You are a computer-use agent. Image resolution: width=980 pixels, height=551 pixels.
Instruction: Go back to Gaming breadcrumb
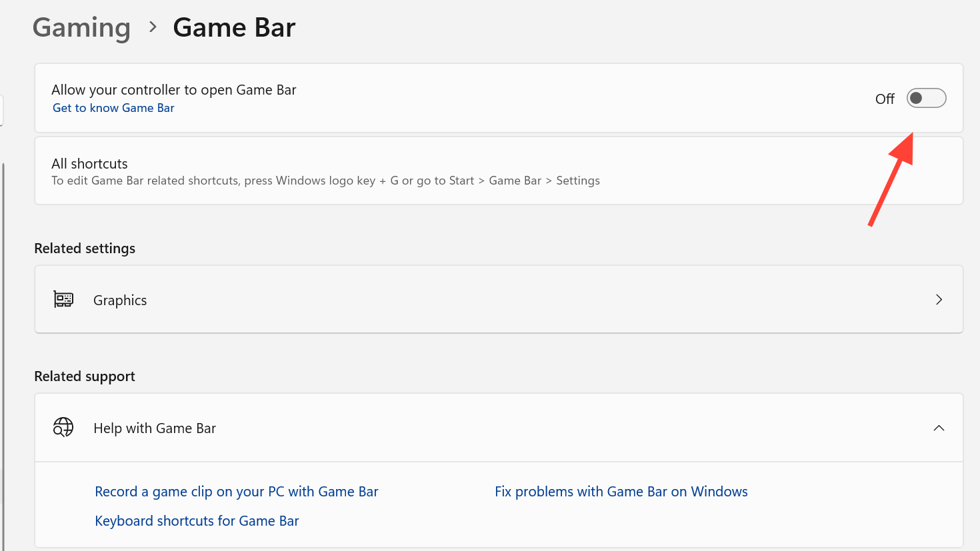pyautogui.click(x=81, y=28)
